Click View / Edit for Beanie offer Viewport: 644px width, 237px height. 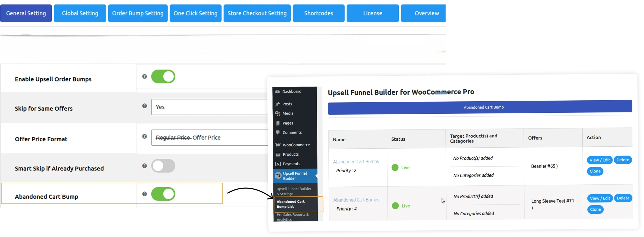(x=599, y=160)
